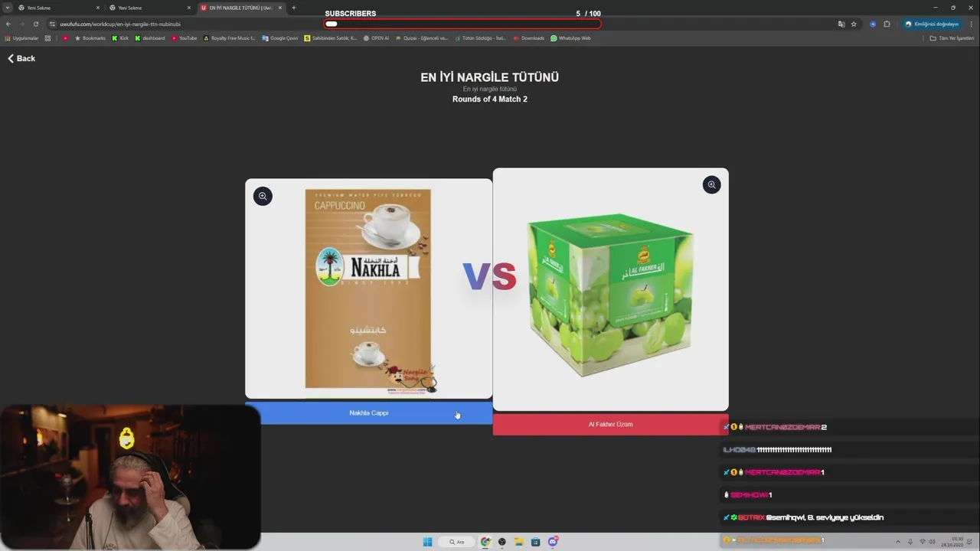Open the network Wi-Fi tray icon

[922, 542]
